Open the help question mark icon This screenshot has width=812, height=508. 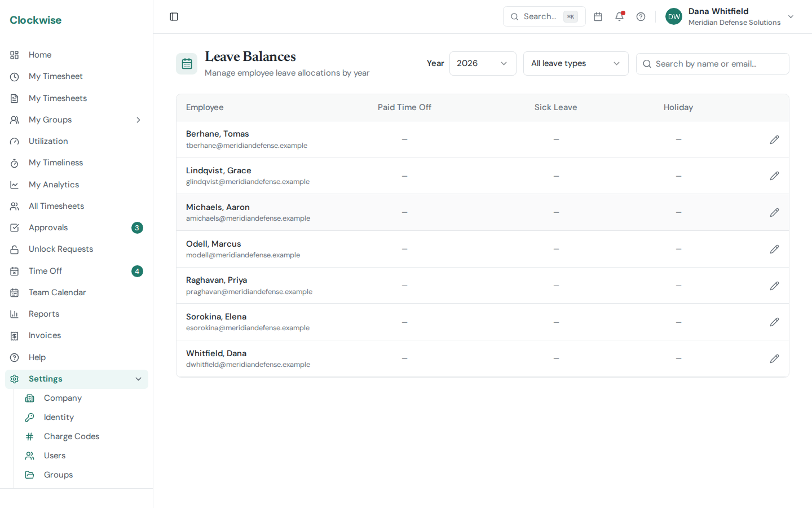point(641,17)
